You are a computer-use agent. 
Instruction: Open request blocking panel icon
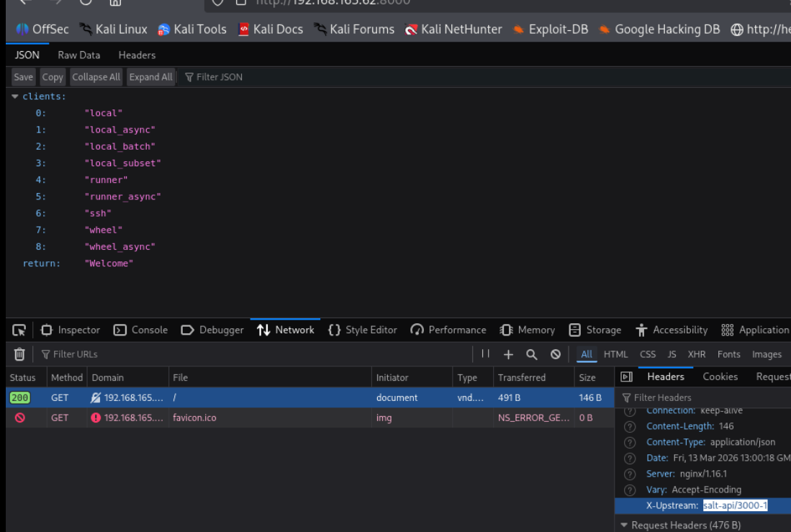click(x=556, y=354)
